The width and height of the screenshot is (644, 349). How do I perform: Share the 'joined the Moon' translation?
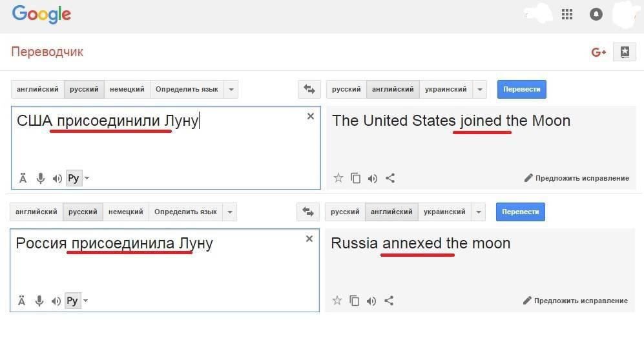coord(390,178)
